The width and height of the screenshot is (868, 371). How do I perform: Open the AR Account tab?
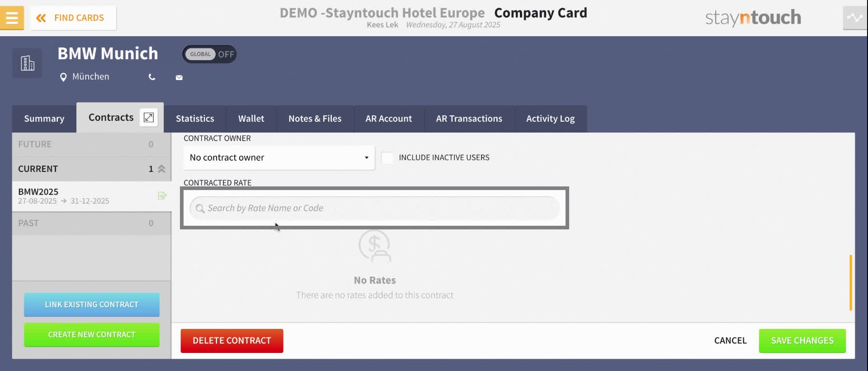pyautogui.click(x=389, y=119)
